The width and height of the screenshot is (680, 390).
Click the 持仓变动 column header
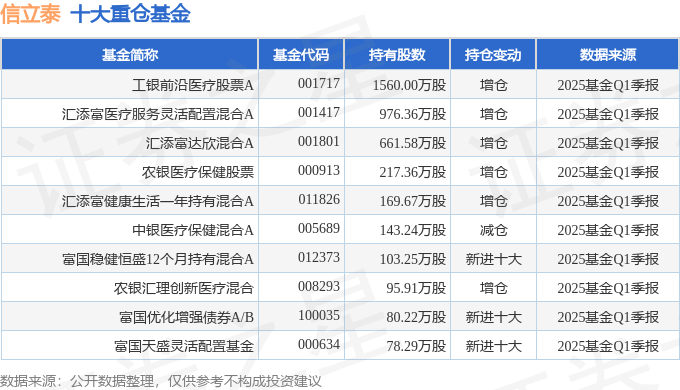[x=493, y=55]
